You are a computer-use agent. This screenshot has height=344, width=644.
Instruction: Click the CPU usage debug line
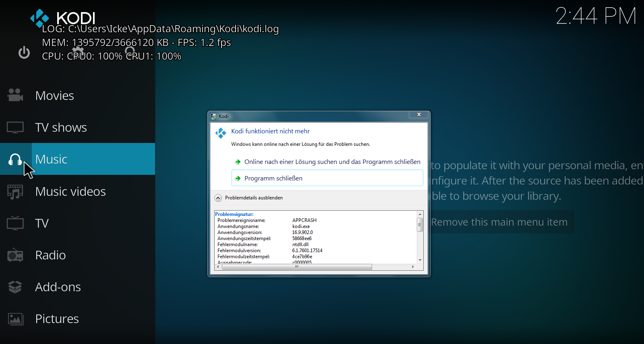tap(112, 56)
